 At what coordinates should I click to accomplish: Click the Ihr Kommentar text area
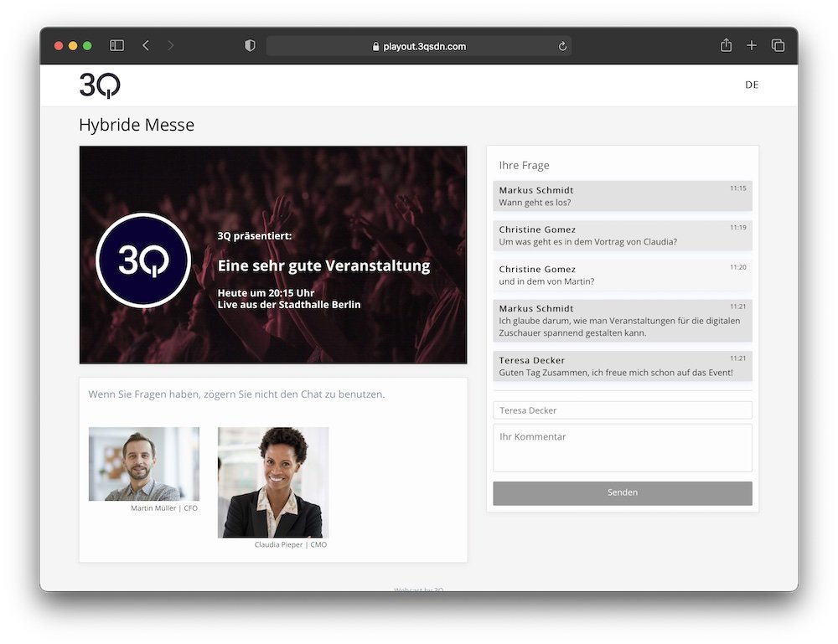(622, 447)
